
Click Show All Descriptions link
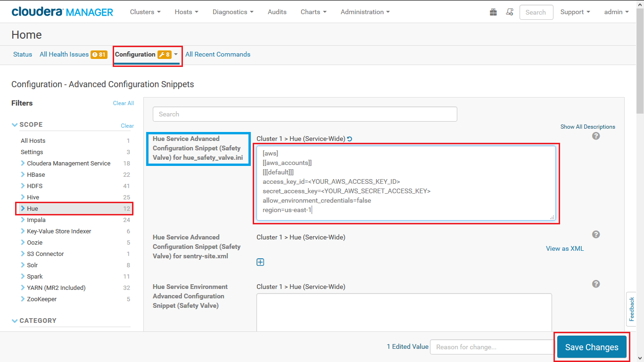pos(588,127)
